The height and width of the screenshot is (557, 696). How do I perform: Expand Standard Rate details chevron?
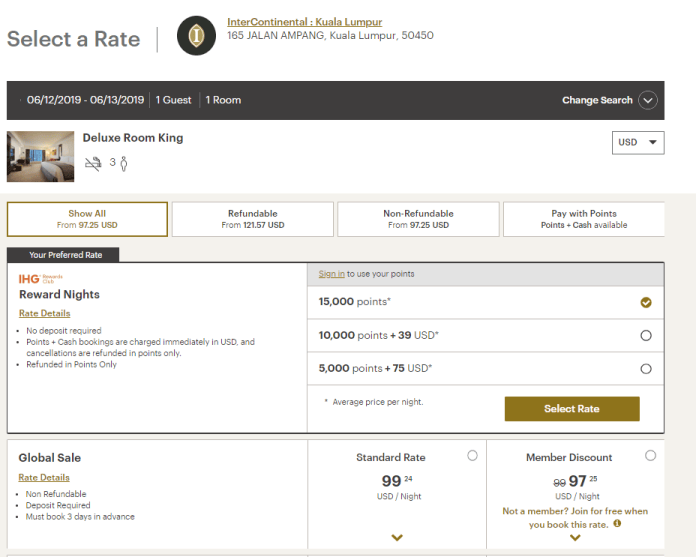pyautogui.click(x=397, y=537)
